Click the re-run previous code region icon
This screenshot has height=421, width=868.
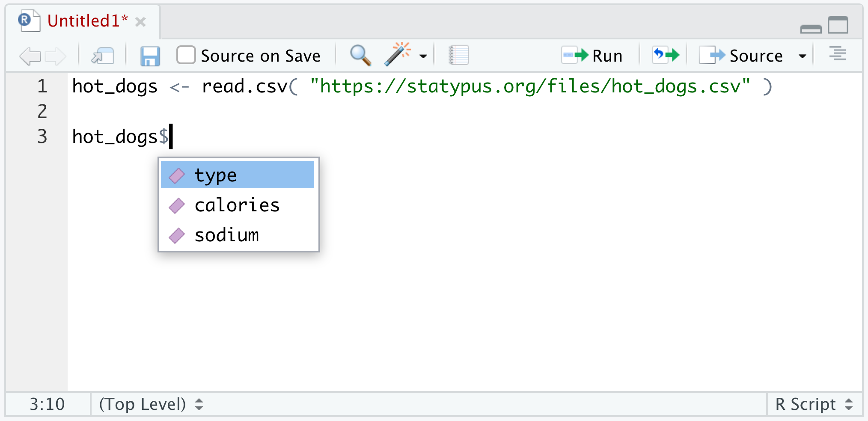pyautogui.click(x=666, y=55)
